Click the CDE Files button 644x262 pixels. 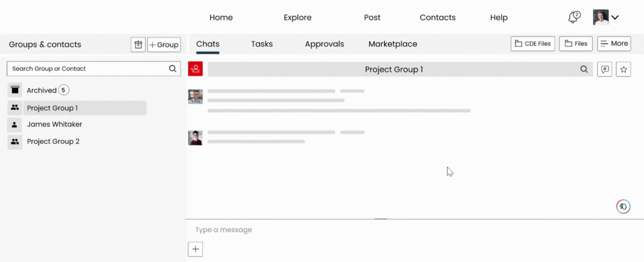point(533,44)
